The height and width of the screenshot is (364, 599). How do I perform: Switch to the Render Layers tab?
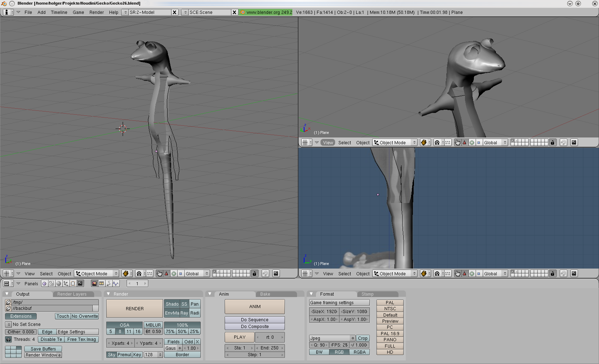[72, 294]
